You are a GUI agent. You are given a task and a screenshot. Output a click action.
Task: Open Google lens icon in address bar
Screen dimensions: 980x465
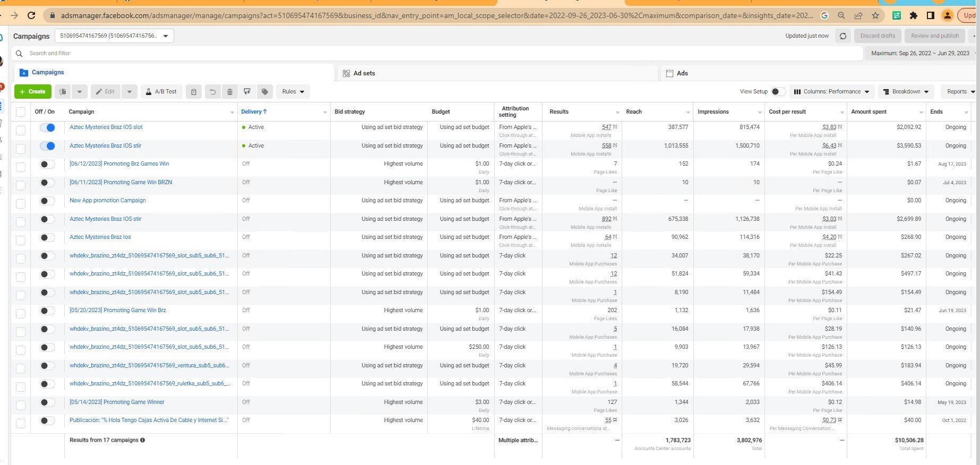coord(824,15)
